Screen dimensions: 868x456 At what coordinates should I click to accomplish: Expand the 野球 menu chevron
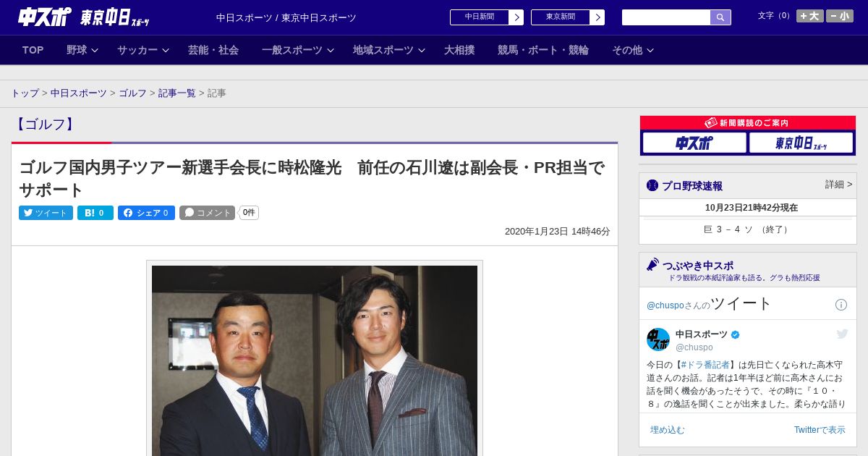coord(95,50)
